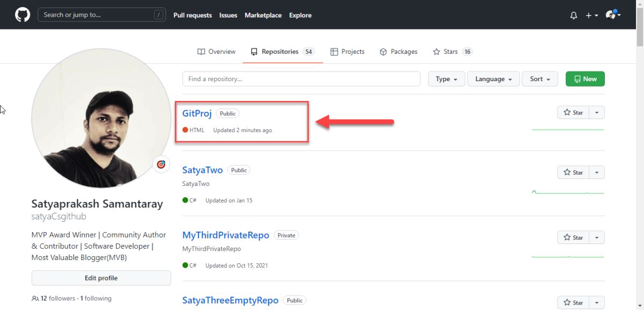644x310 pixels.
Task: Click the Public badge next to GitProj
Action: (228, 113)
